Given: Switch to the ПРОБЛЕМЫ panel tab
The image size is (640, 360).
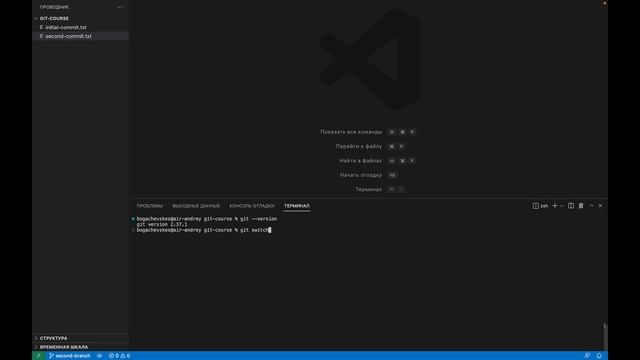Looking at the screenshot, I should 149,206.
